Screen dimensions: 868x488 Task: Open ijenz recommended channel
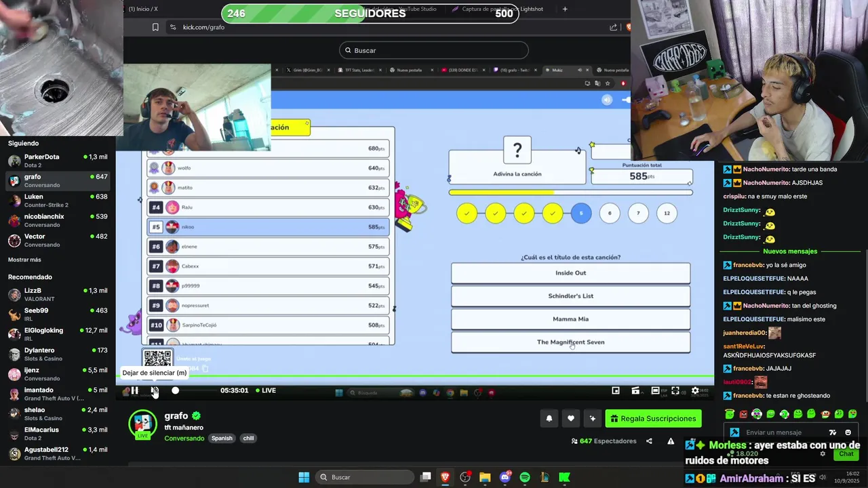click(x=58, y=374)
